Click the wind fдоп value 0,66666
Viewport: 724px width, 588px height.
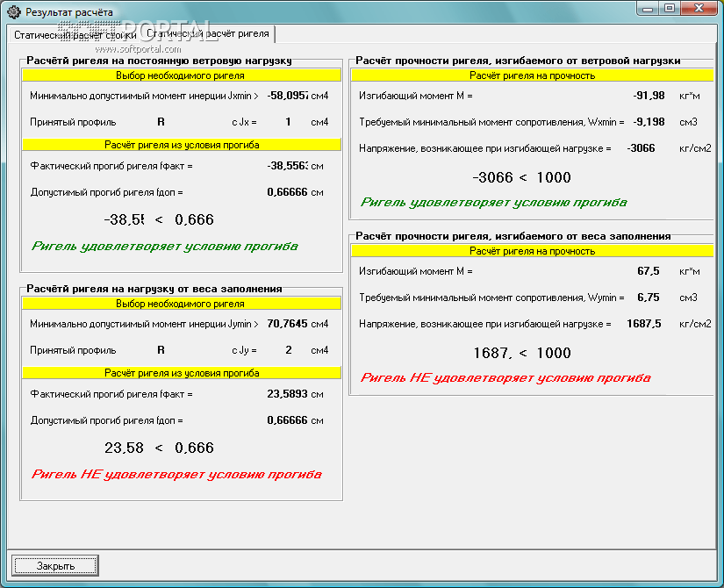287,192
